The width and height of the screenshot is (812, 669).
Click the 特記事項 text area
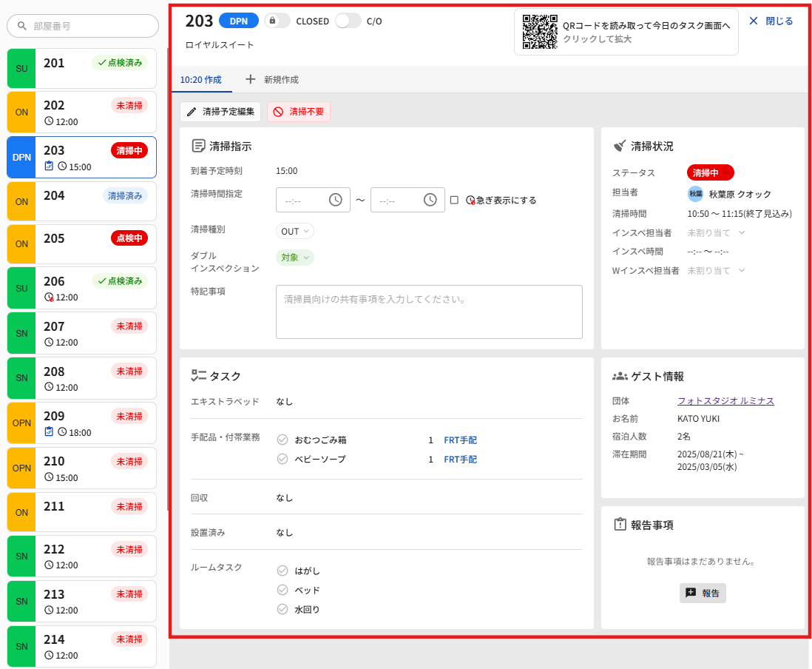(x=429, y=312)
